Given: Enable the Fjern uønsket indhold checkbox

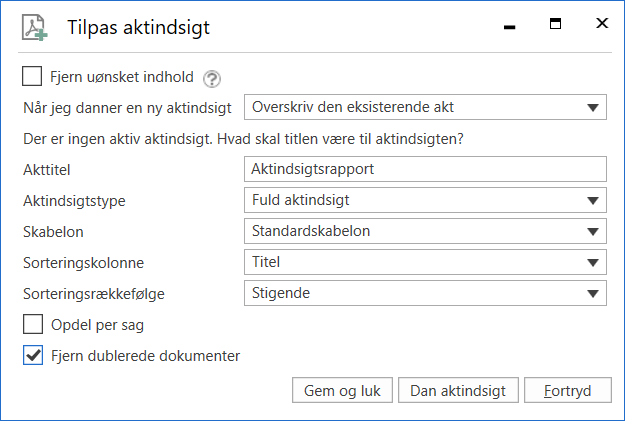Looking at the screenshot, I should [33, 76].
